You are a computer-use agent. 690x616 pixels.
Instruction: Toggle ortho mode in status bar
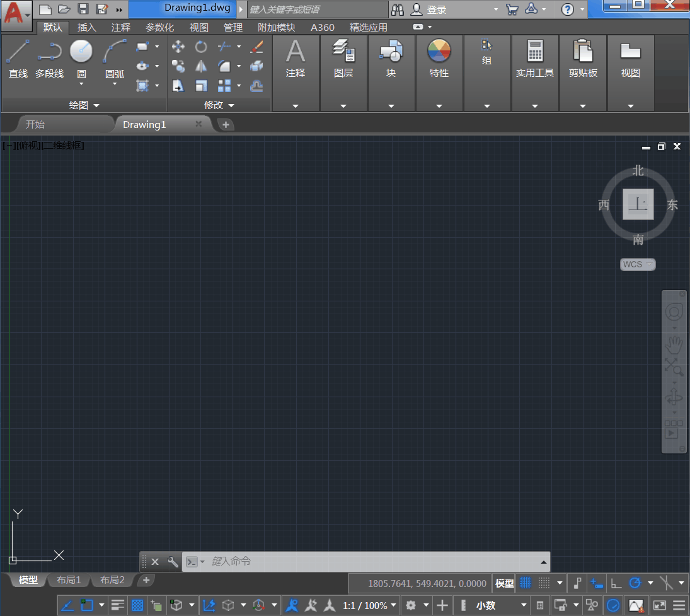[x=616, y=583]
